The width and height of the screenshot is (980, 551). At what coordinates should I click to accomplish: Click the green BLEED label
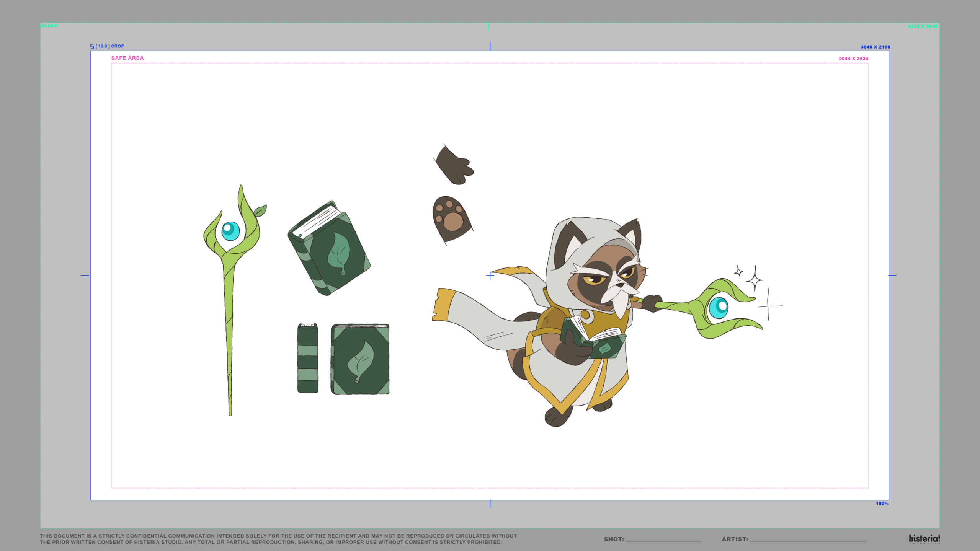pyautogui.click(x=49, y=26)
